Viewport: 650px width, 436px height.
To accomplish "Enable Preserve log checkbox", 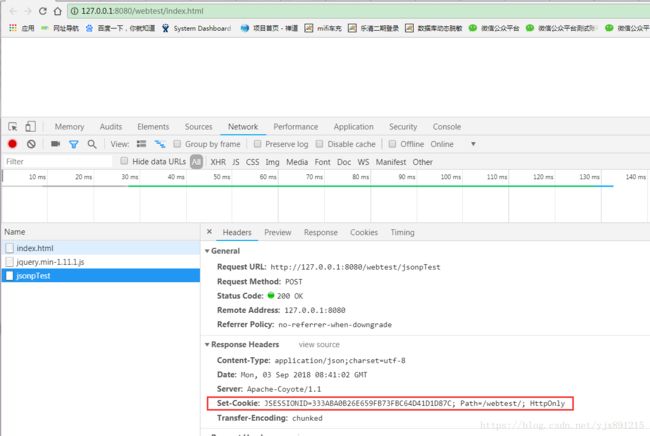I will [257, 144].
